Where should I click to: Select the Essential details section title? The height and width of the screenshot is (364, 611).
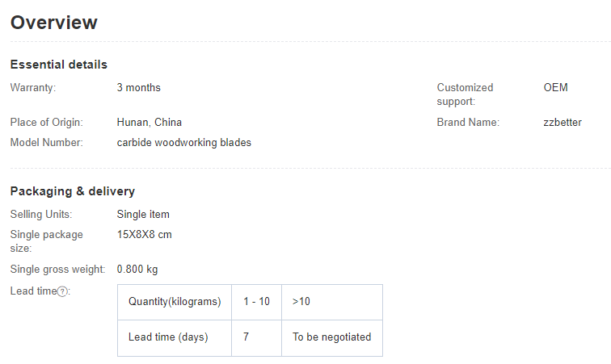(x=58, y=65)
